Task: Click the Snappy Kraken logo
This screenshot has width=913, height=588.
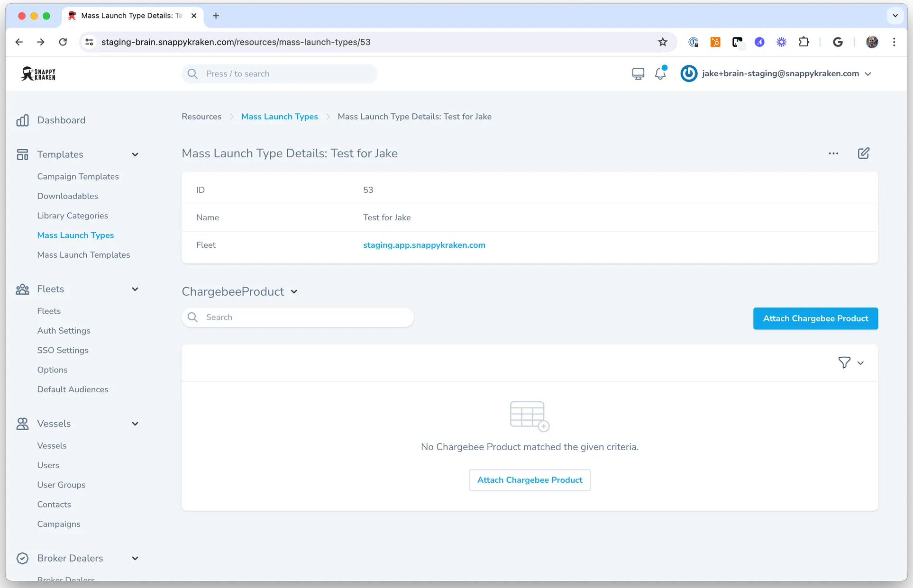Action: (38, 74)
